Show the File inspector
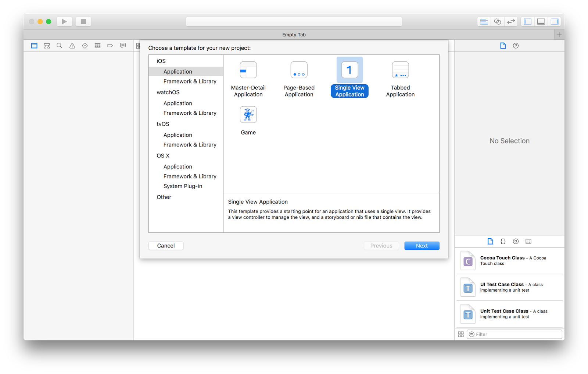 [503, 46]
